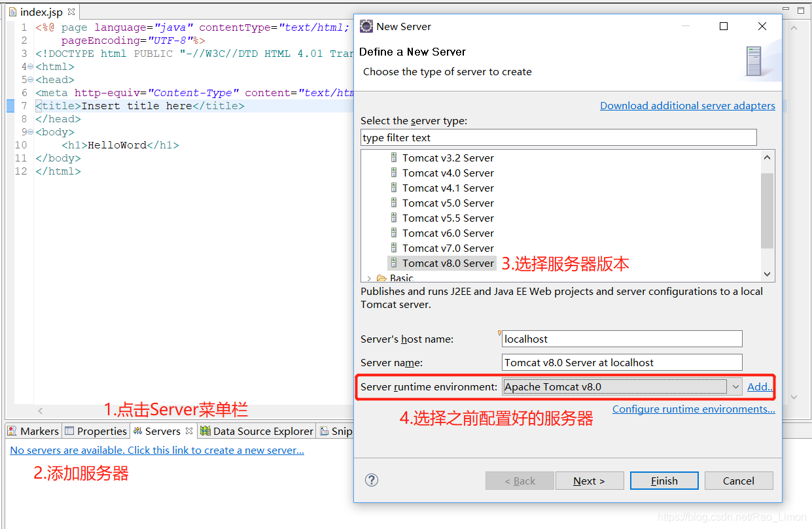Image resolution: width=812 pixels, height=529 pixels.
Task: Click the create a new server link
Action: 157,450
